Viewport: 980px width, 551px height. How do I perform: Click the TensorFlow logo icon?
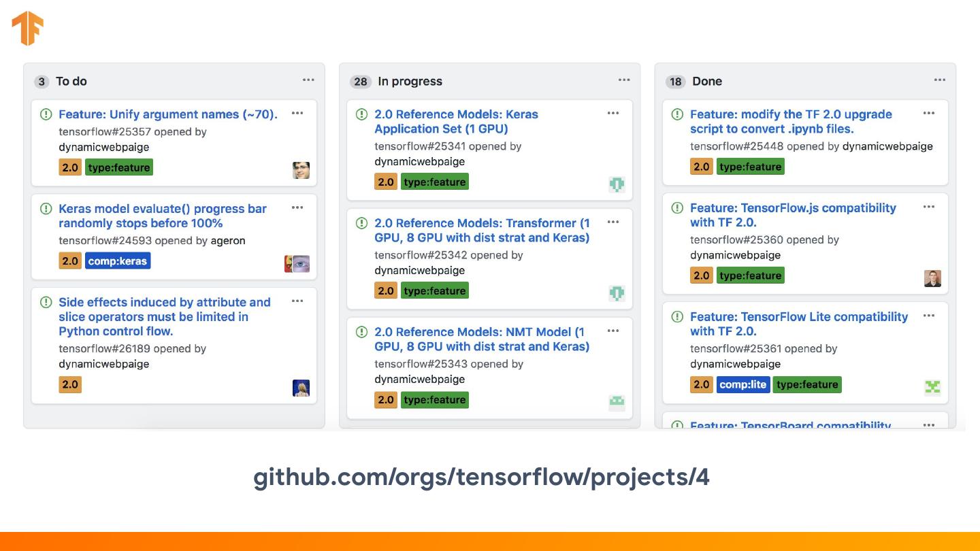tap(28, 28)
